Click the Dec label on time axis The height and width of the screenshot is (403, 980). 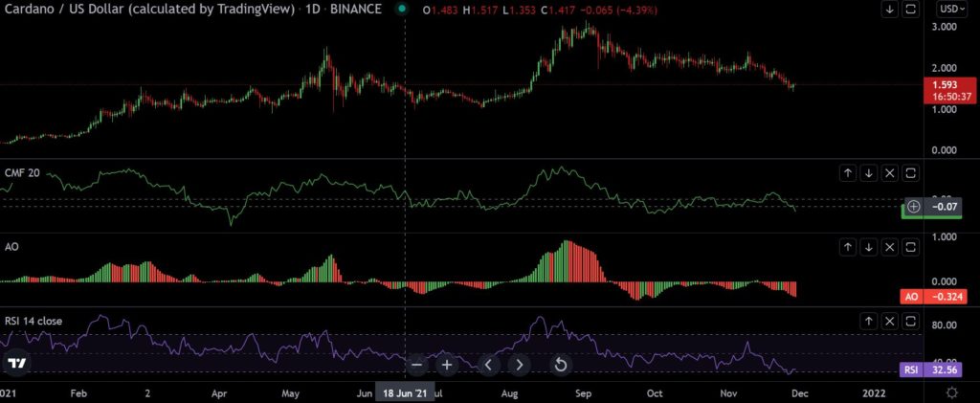[799, 393]
